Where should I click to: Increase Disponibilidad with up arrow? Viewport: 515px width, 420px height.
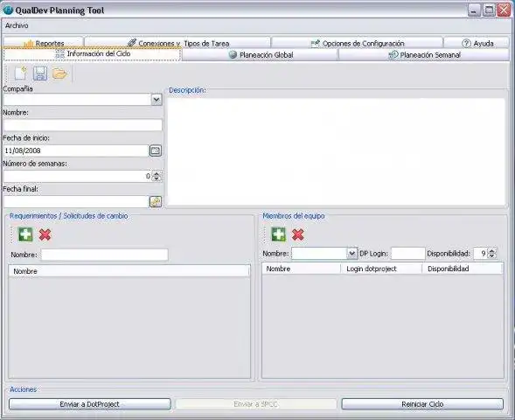[x=491, y=251]
